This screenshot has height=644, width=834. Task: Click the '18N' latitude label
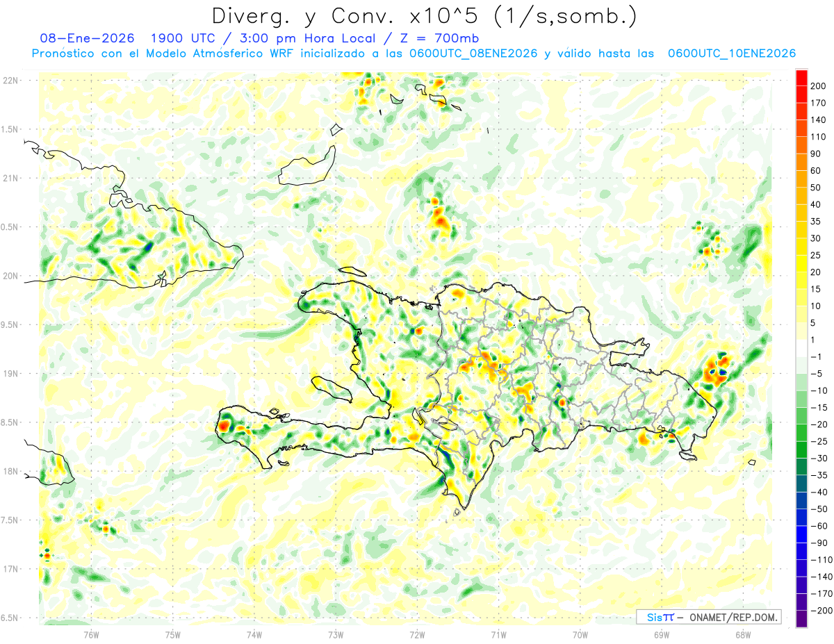pyautogui.click(x=10, y=472)
